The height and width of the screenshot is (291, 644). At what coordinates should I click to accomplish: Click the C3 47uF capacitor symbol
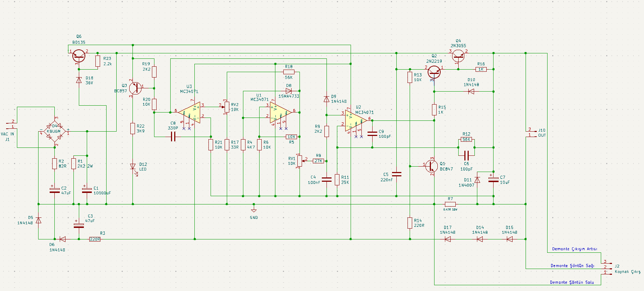pos(79,225)
